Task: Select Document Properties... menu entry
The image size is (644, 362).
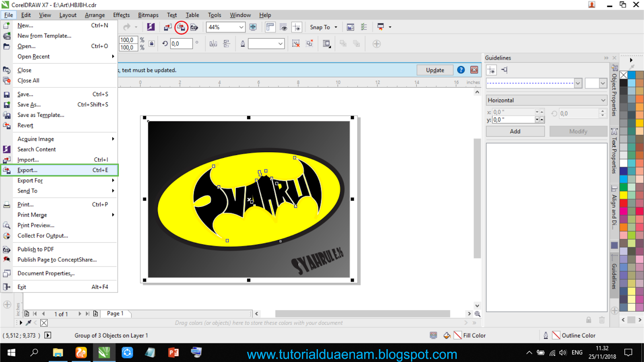Action: (59, 273)
